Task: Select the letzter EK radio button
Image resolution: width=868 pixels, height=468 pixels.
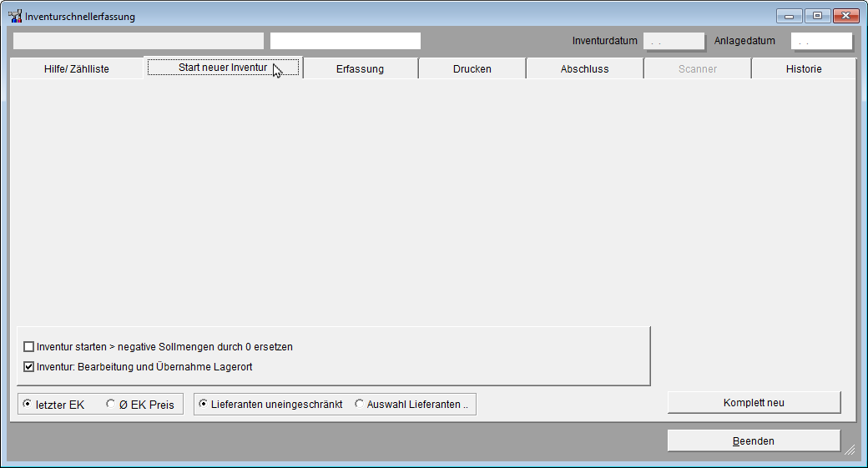Action: 27,405
